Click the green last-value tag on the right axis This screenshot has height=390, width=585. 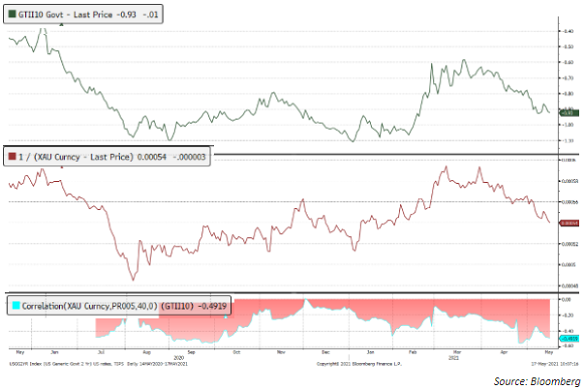pyautogui.click(x=570, y=113)
